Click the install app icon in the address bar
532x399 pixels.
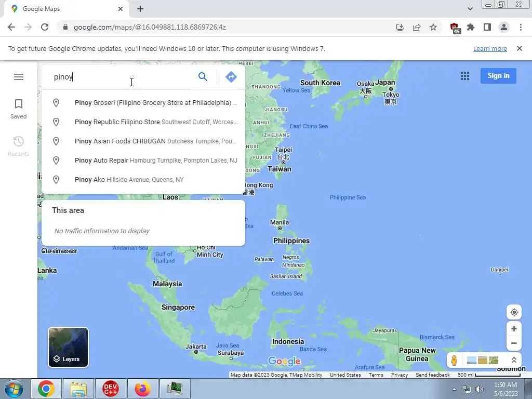(400, 27)
